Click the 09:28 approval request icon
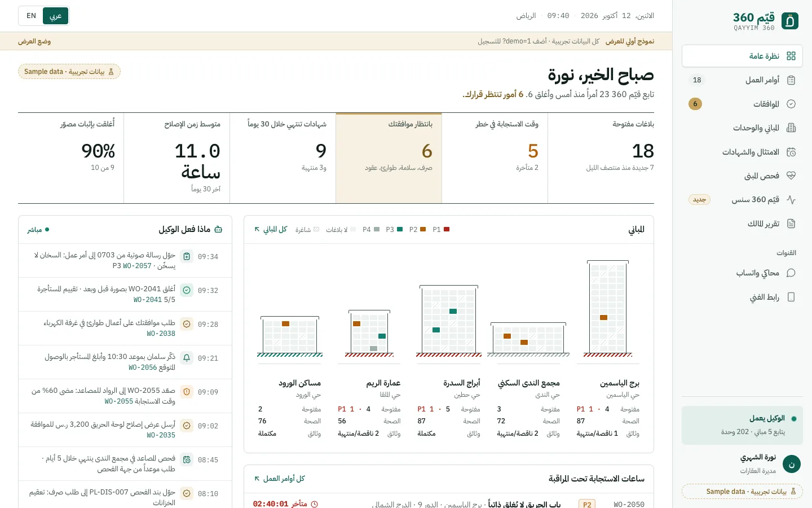This screenshot has width=812, height=508. 187,324
